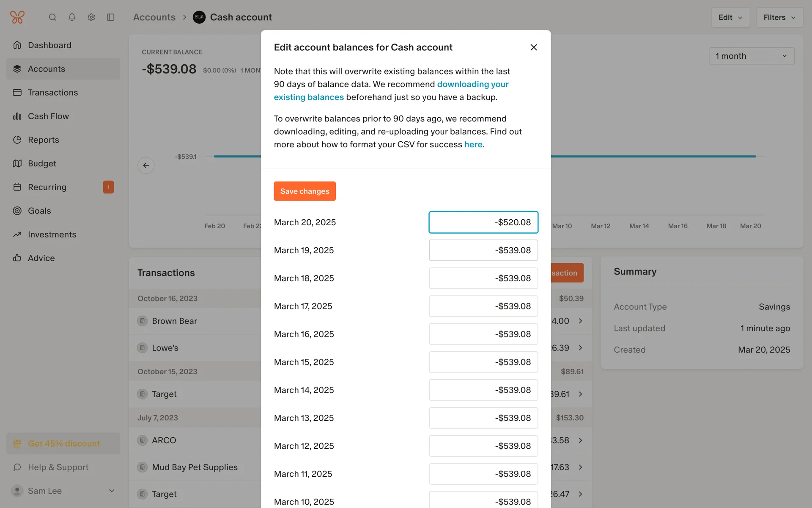
Task: Click the March 19, 2025 balance field
Action: [483, 250]
